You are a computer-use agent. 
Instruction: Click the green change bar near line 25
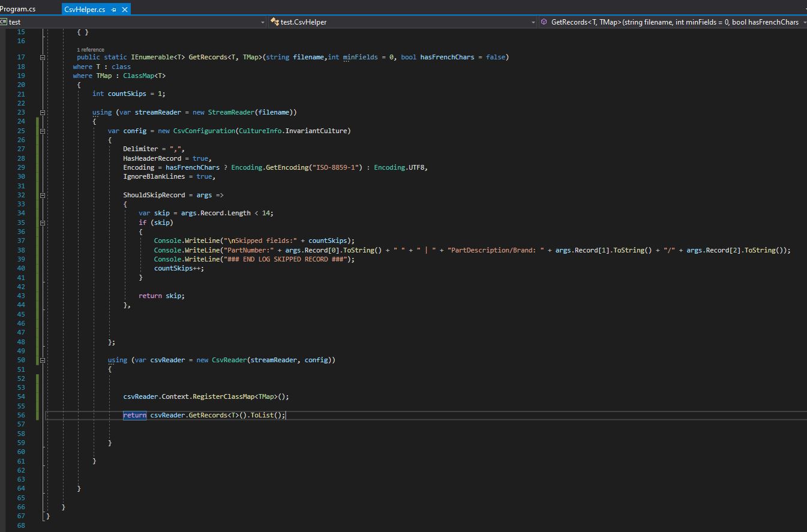36,131
